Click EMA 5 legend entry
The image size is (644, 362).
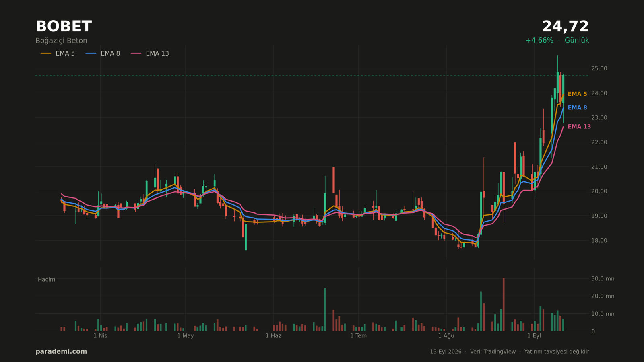(x=58, y=53)
